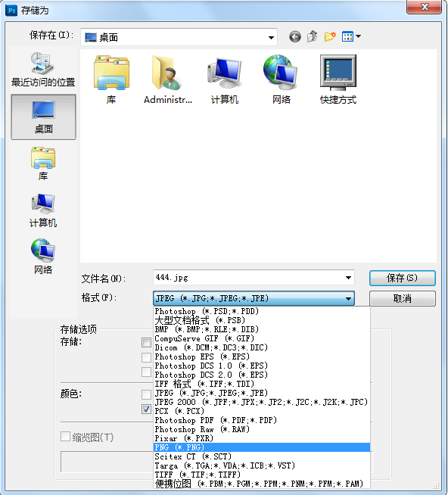Choose highlighted PNG (*.PNG) format
The width and height of the screenshot is (448, 495).
262,447
